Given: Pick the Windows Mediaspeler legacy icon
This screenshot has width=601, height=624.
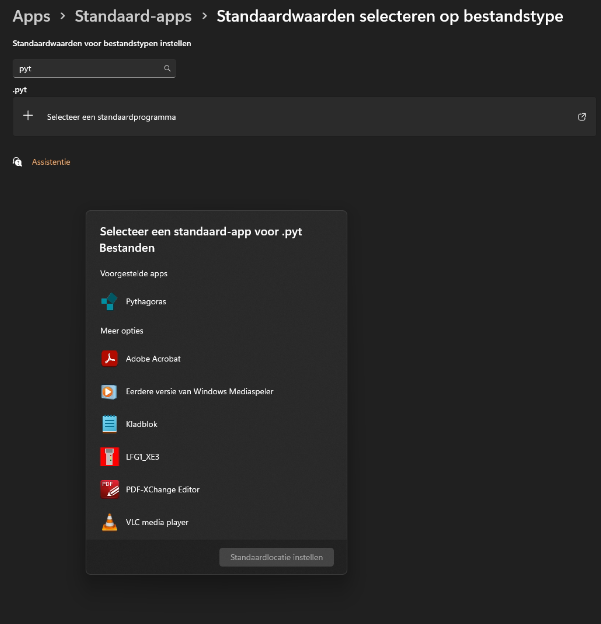Looking at the screenshot, I should (x=109, y=392).
